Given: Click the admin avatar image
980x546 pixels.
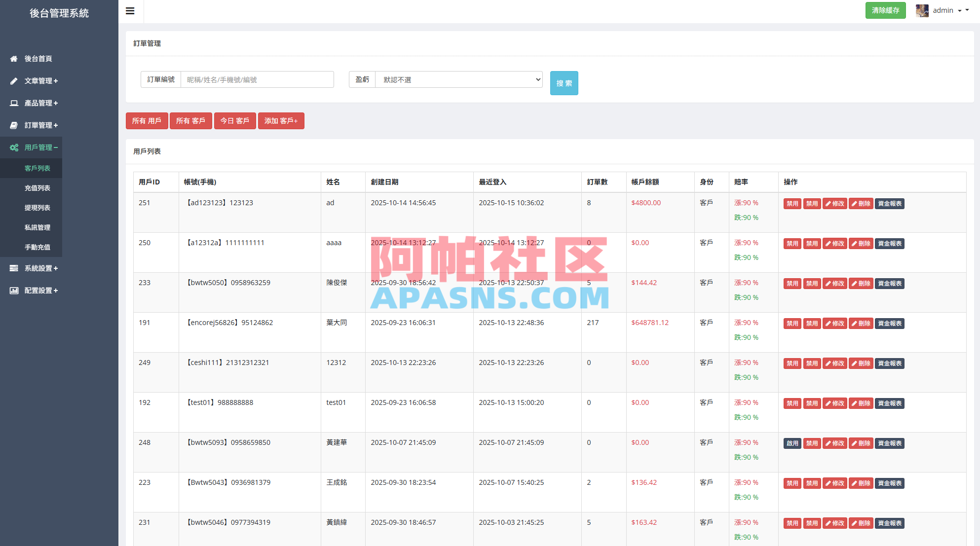Looking at the screenshot, I should coord(922,10).
